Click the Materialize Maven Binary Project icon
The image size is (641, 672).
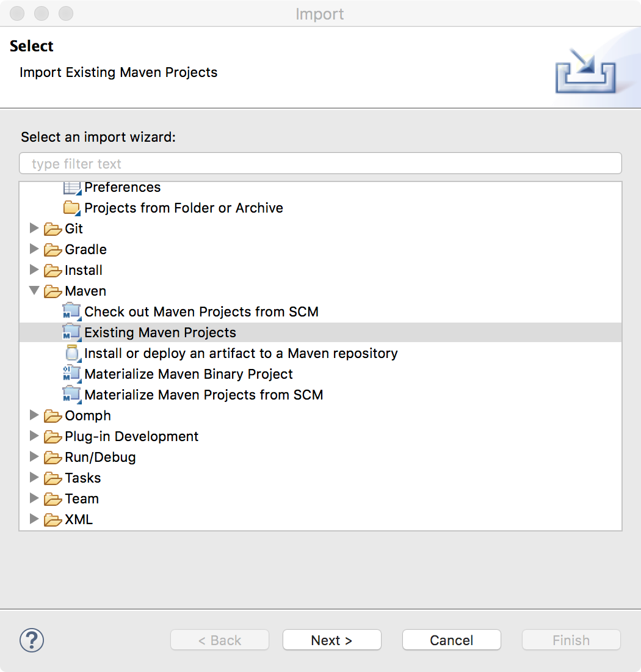click(71, 374)
